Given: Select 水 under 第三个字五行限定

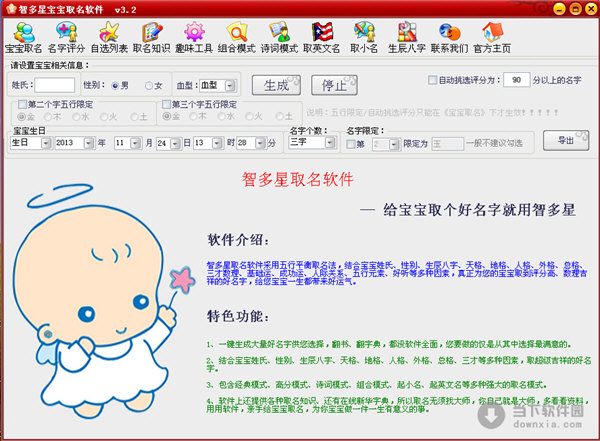Looking at the screenshot, I should click(x=222, y=116).
